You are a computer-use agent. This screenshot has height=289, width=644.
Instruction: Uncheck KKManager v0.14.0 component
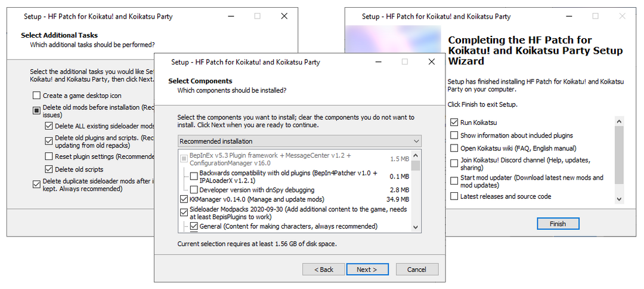coord(184,199)
